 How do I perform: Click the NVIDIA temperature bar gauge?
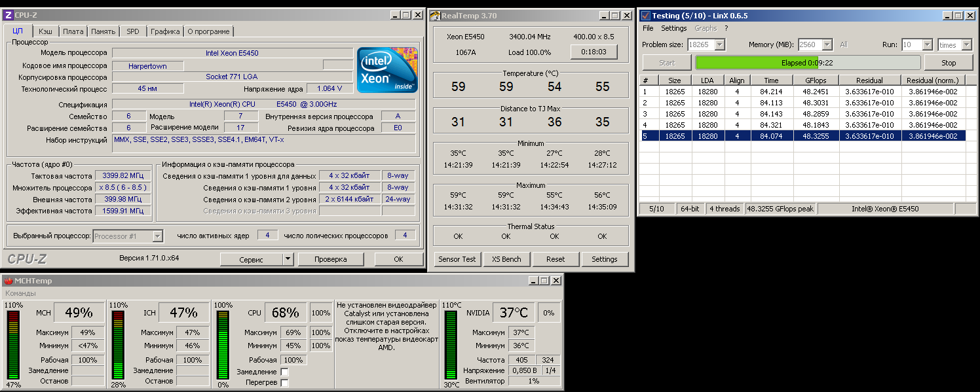tap(451, 345)
